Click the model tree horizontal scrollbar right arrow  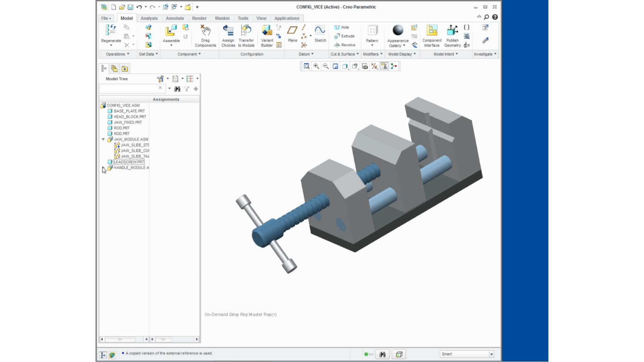coord(146,339)
